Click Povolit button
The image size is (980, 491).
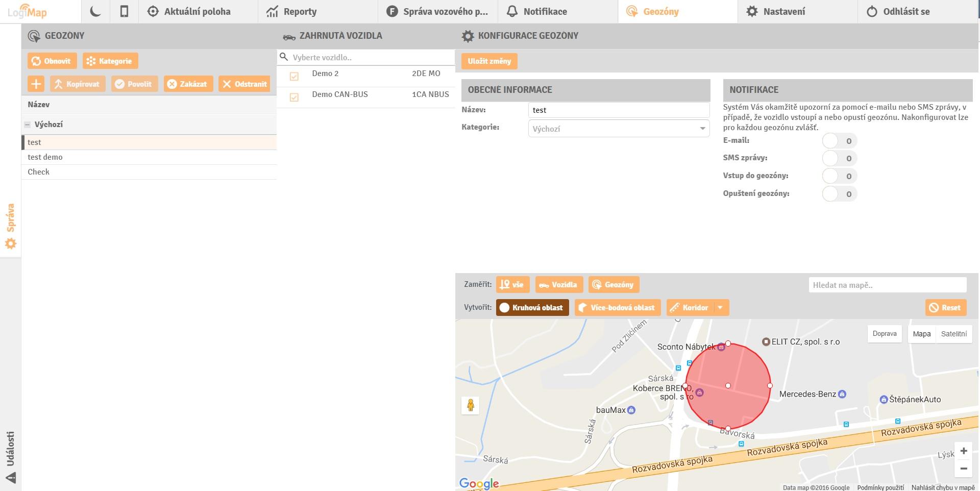tap(134, 84)
